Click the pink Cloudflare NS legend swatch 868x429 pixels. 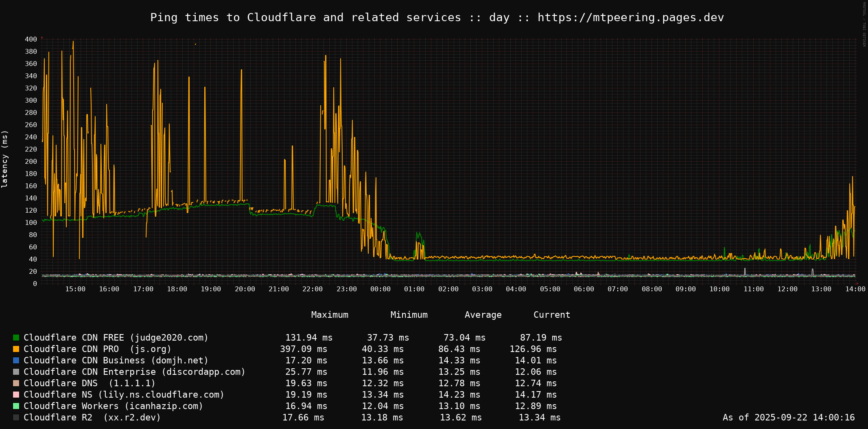(16, 395)
